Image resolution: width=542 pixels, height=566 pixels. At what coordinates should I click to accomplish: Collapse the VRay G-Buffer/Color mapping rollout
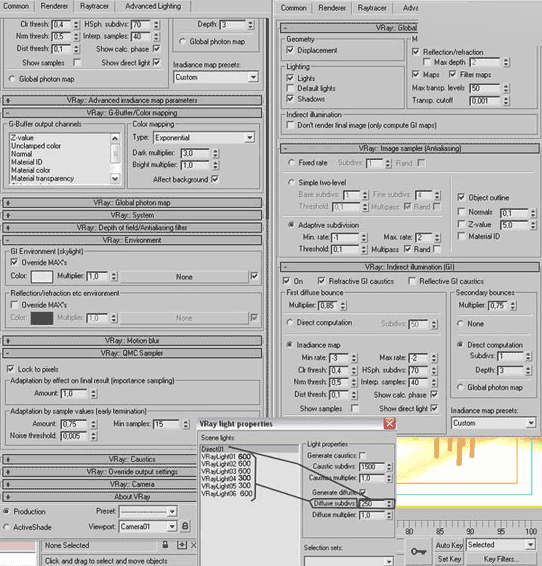(132, 113)
